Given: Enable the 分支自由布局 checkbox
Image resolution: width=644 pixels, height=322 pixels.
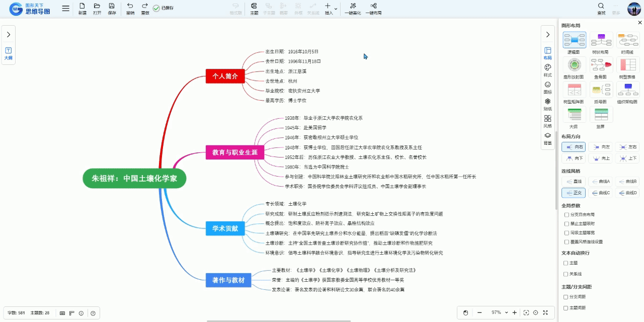Looking at the screenshot, I should tap(567, 215).
